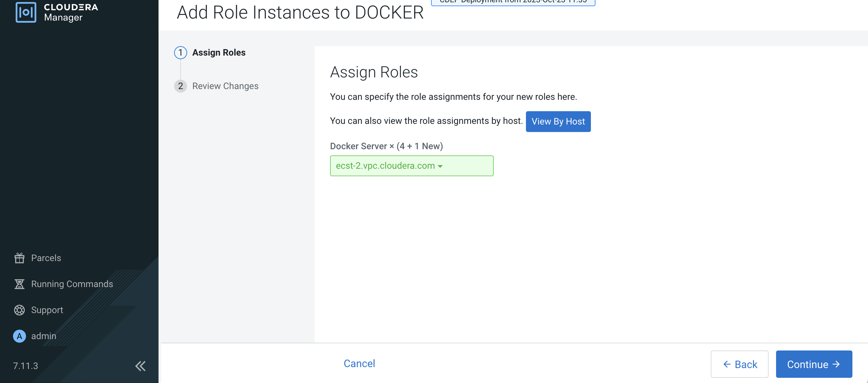Click the step 2 circle indicator
This screenshot has width=868, height=383.
pyautogui.click(x=180, y=86)
